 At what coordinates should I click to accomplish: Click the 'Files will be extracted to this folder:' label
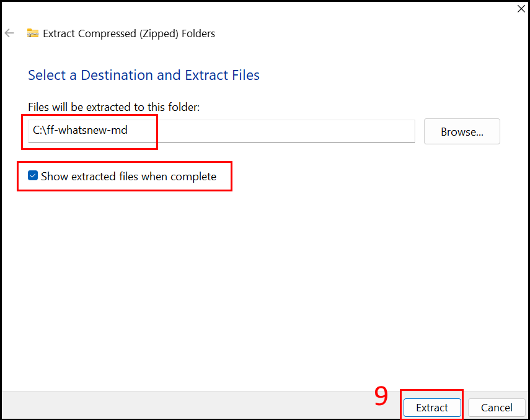[114, 107]
